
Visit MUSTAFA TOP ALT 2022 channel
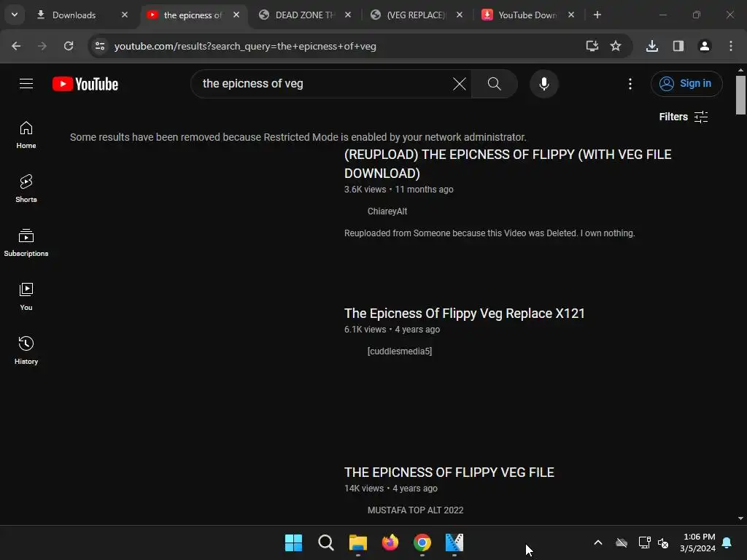[415, 510]
